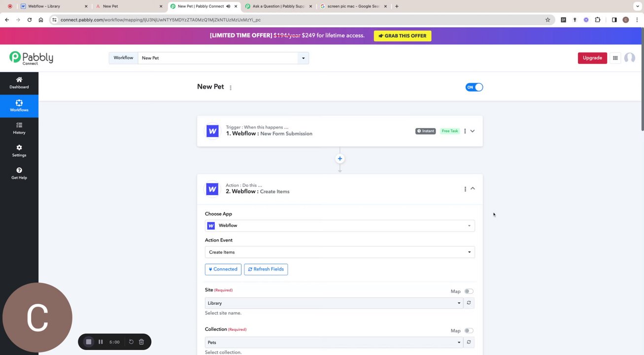Screen dimensions: 644x355
Task: Bookmark this page with the star icon
Action: (x=547, y=20)
